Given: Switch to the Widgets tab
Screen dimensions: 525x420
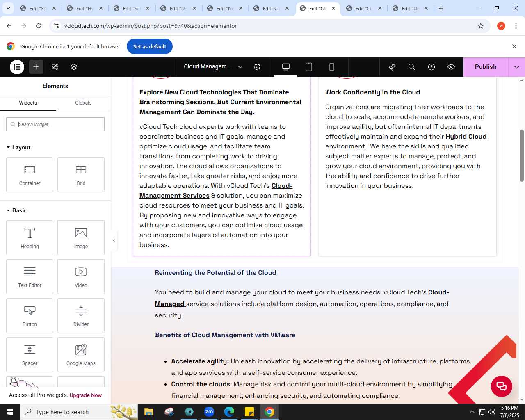Looking at the screenshot, I should [28, 103].
